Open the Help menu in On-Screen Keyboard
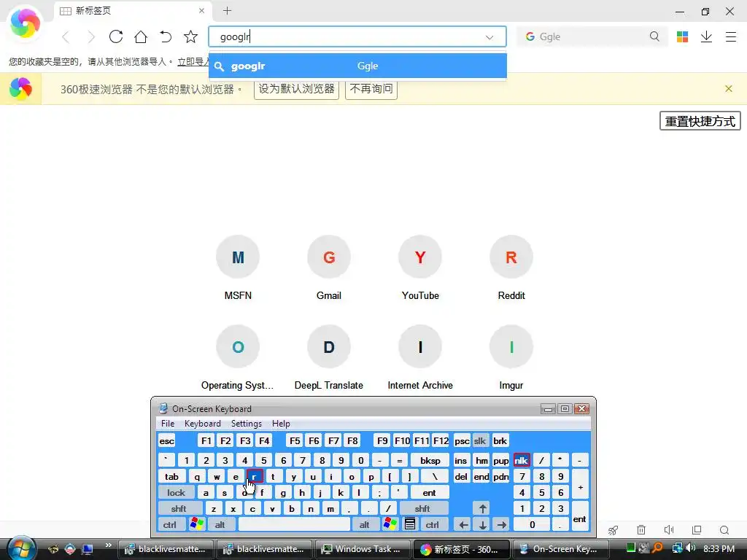Image resolution: width=747 pixels, height=560 pixels. (281, 424)
